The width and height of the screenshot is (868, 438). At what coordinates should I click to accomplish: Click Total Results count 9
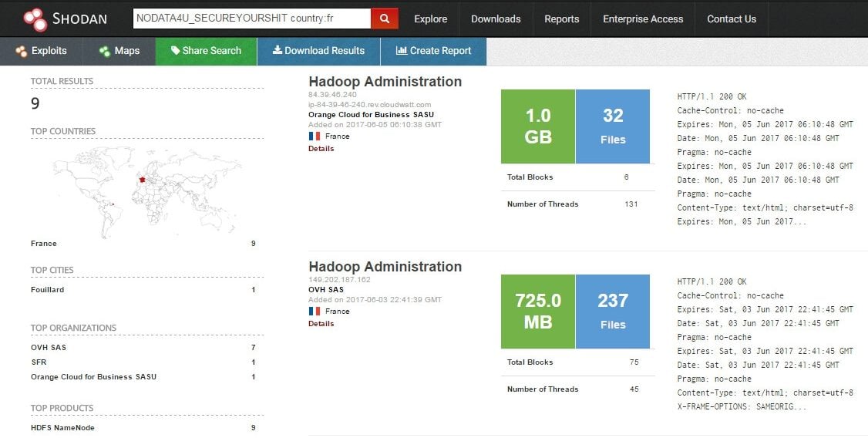(x=35, y=103)
